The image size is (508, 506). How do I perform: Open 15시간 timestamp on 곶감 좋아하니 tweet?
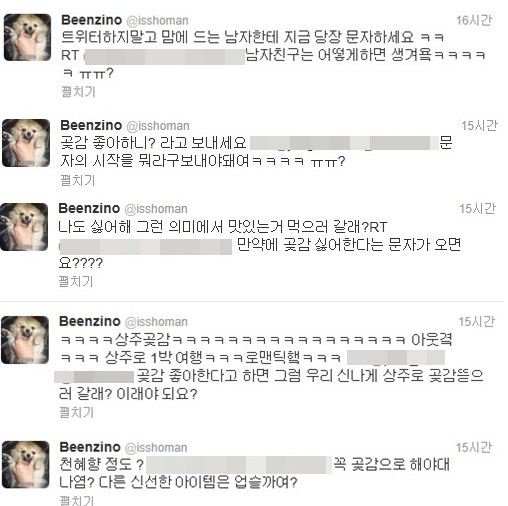click(x=479, y=126)
